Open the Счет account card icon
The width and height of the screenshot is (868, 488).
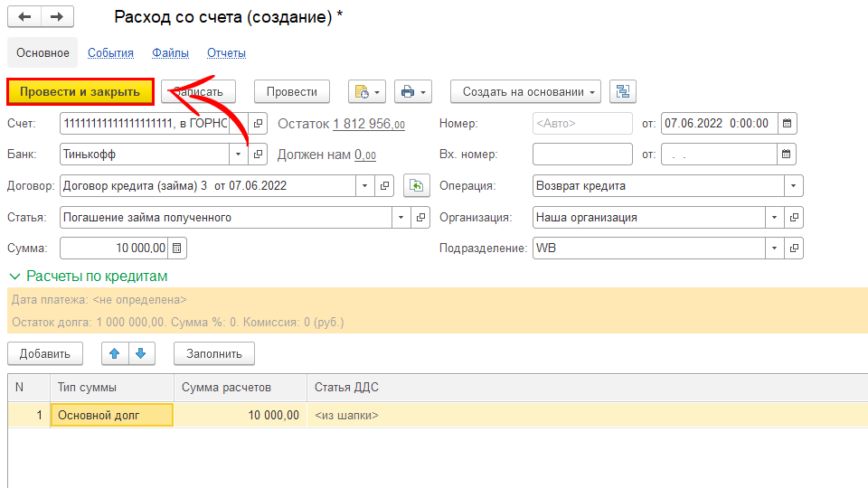point(259,123)
